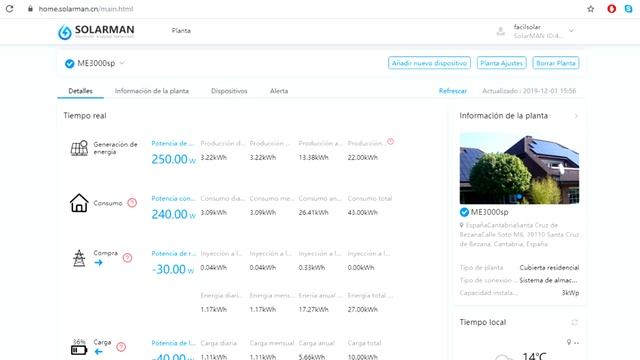
Task: Click the 0.33kWh annual injection value
Action: click(312, 268)
